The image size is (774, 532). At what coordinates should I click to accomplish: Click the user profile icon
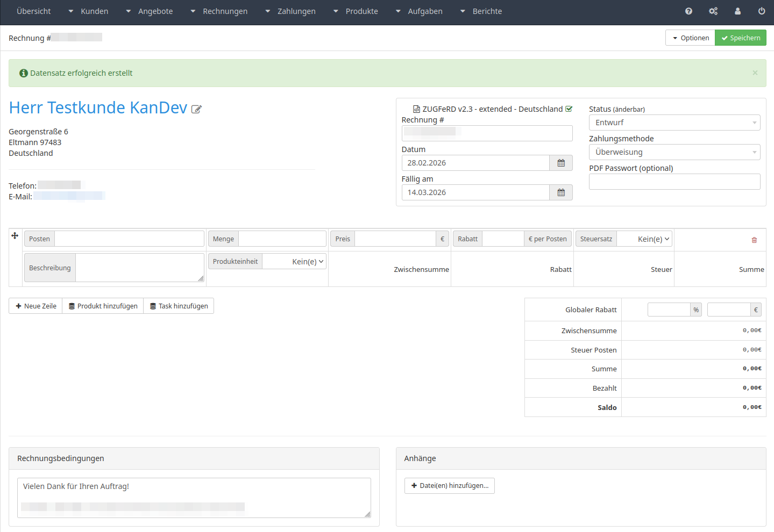tap(737, 11)
